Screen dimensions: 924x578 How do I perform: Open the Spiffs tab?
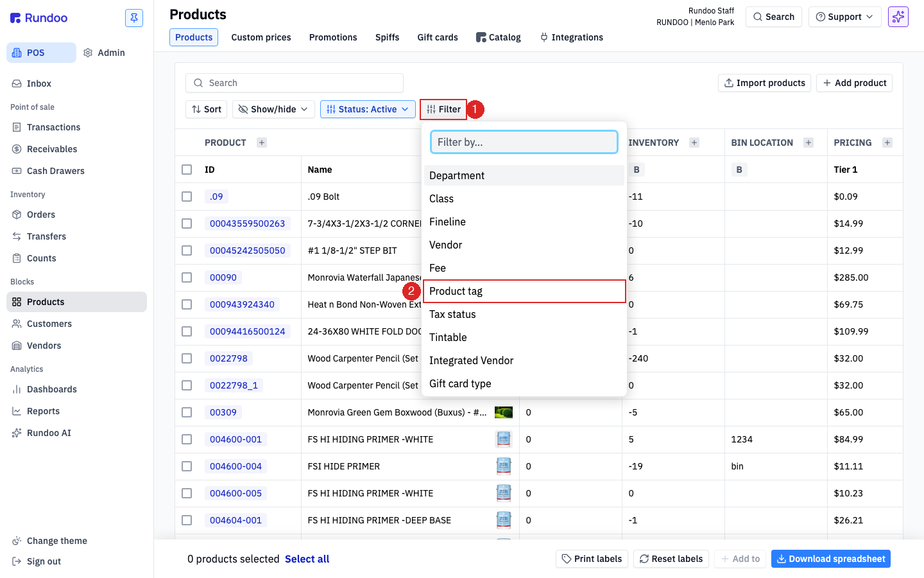[x=388, y=37]
